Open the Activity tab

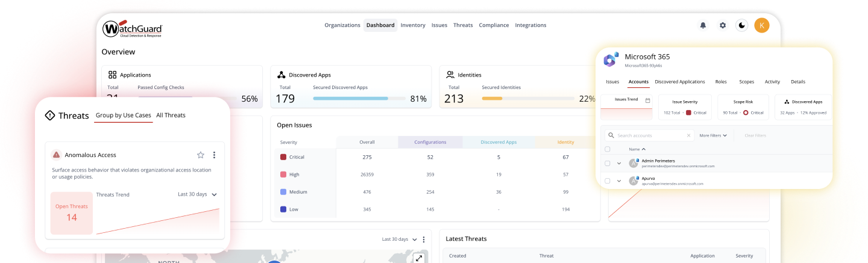pos(772,82)
